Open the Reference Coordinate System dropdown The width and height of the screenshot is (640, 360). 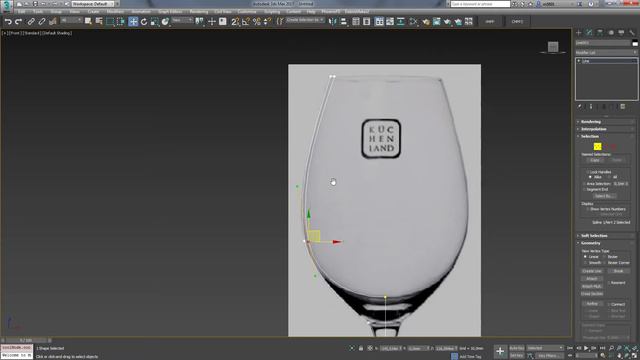[x=182, y=20]
